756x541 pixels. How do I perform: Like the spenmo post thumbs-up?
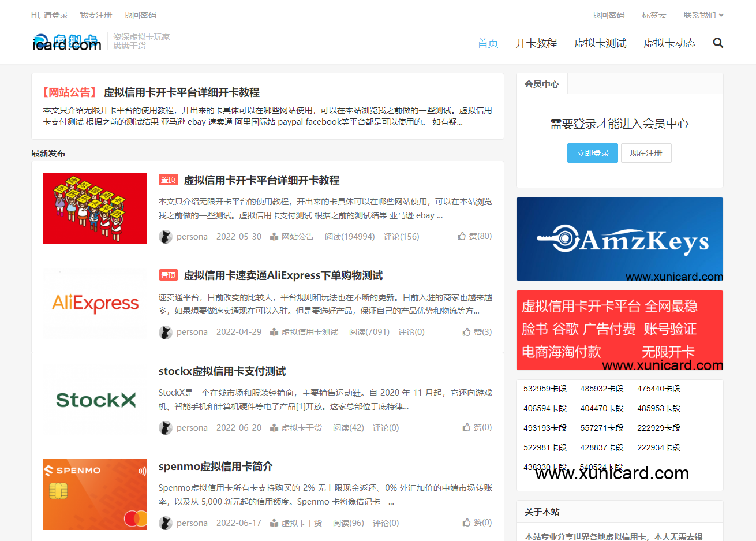click(477, 523)
